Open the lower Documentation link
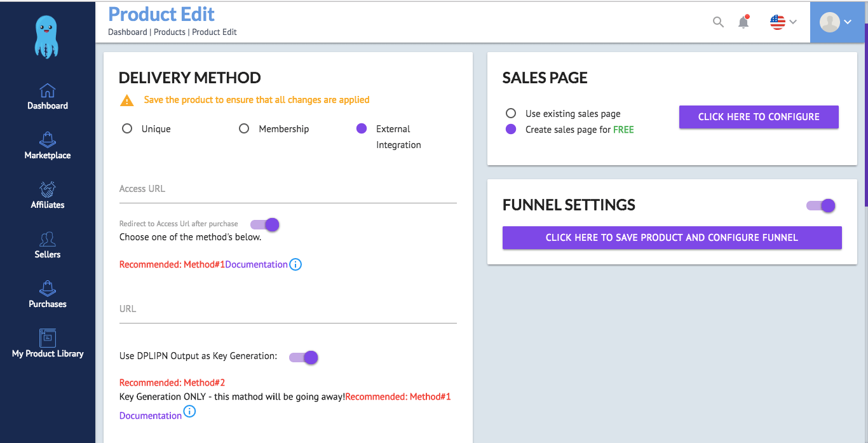Image resolution: width=868 pixels, height=443 pixels. 151,416
